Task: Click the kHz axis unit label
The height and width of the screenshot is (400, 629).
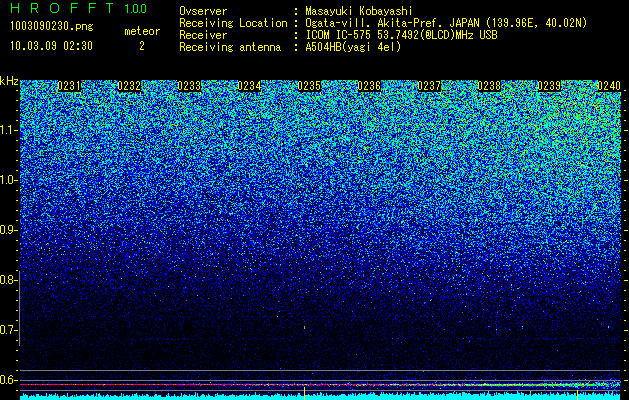Action: tap(9, 81)
